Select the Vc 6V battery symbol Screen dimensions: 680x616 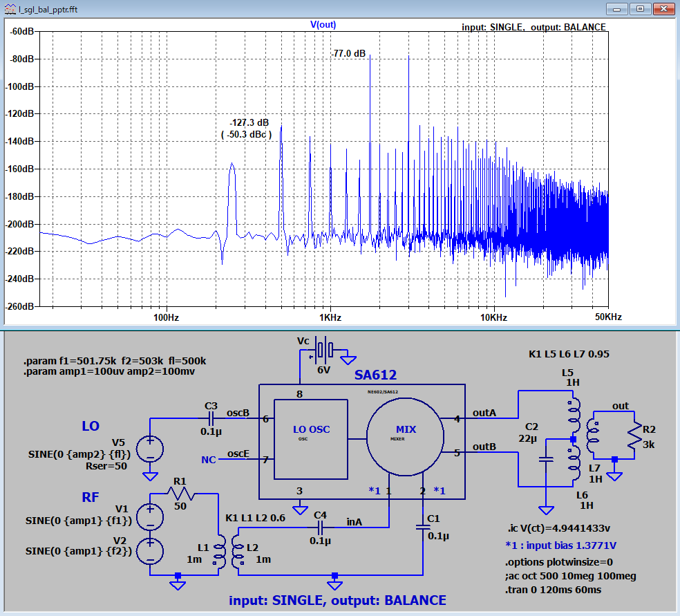[324, 348]
